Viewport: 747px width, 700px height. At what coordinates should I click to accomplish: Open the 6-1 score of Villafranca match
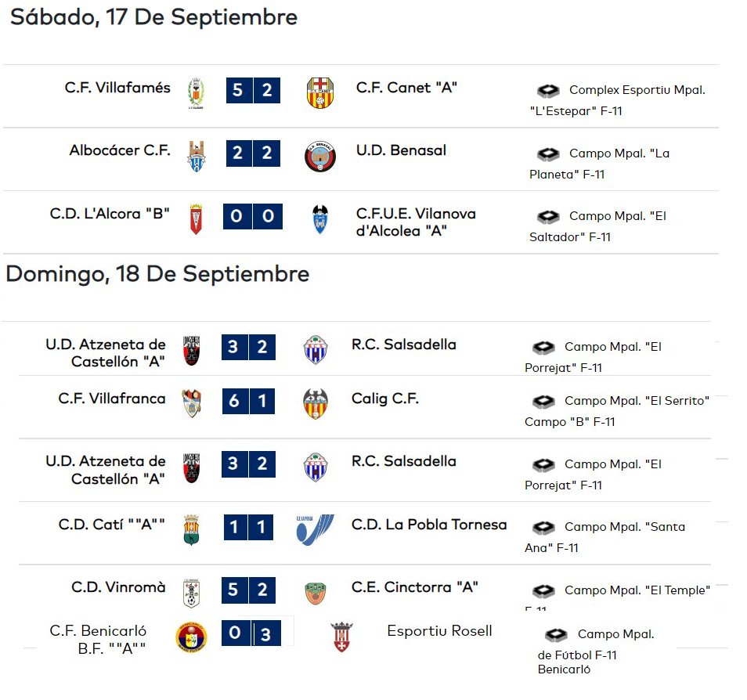click(248, 401)
